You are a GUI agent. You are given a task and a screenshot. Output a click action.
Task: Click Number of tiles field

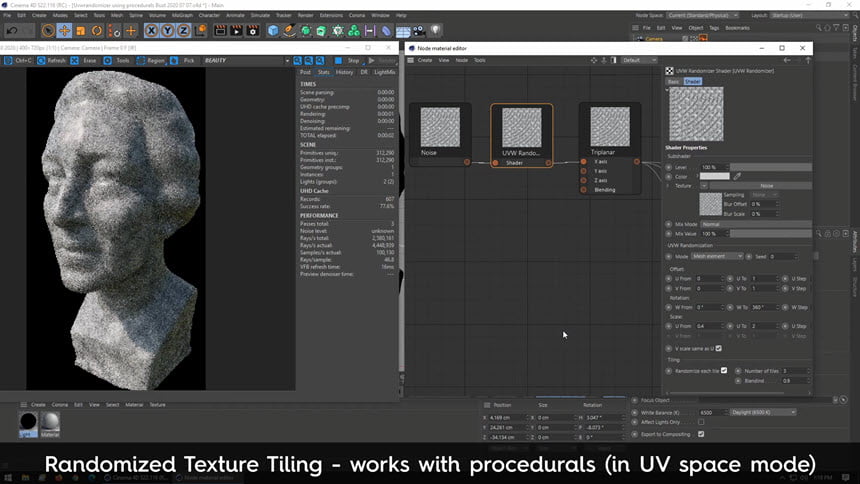[795, 371]
